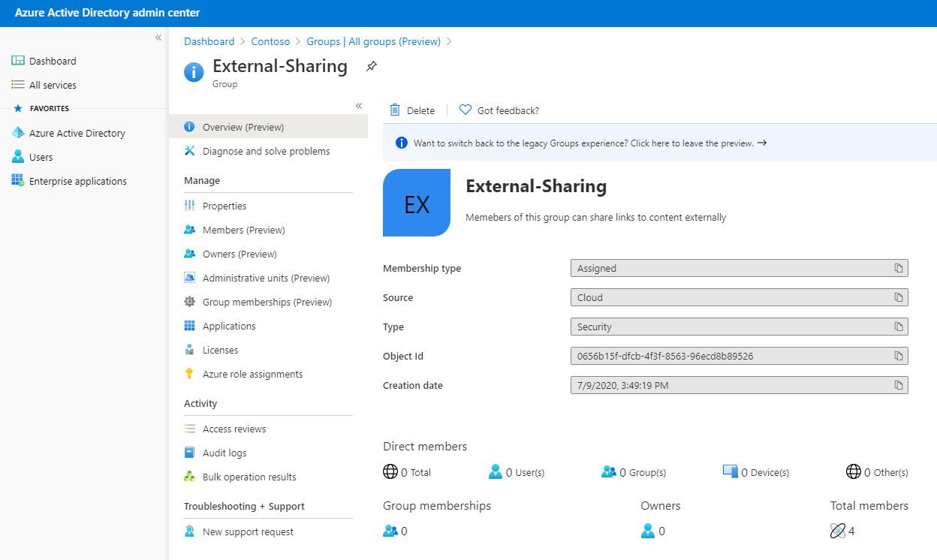Copy the Membership type value

[898, 268]
